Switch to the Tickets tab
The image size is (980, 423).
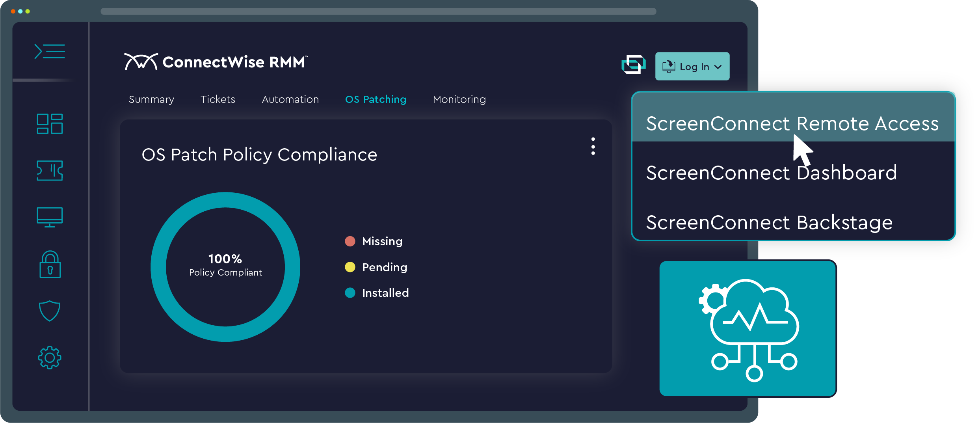coord(218,99)
